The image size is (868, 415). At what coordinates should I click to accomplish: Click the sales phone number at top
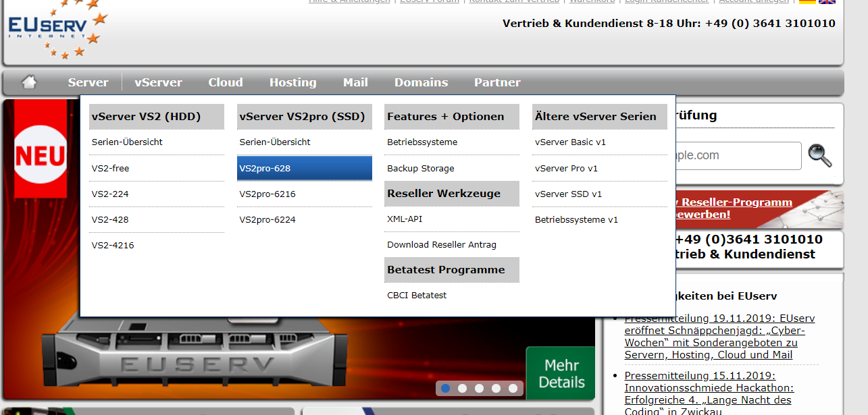(x=770, y=24)
